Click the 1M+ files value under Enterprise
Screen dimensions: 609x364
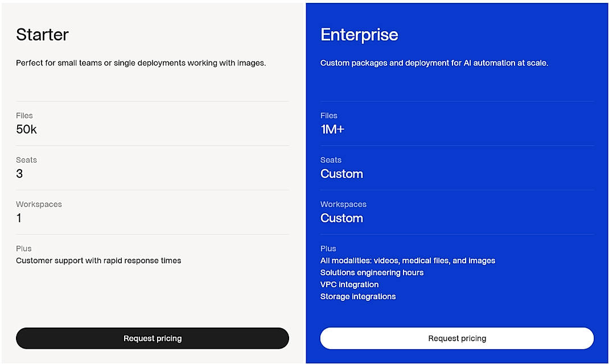333,130
